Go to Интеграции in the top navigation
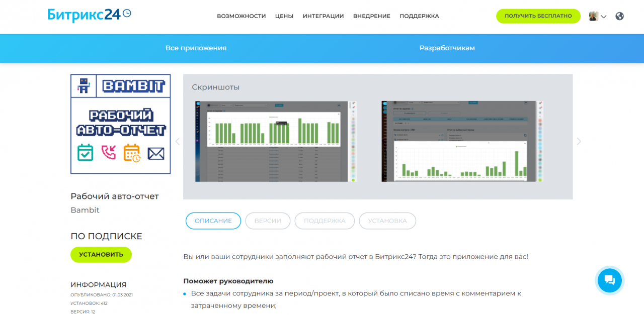Screen dimensions: 644x315 [x=323, y=16]
